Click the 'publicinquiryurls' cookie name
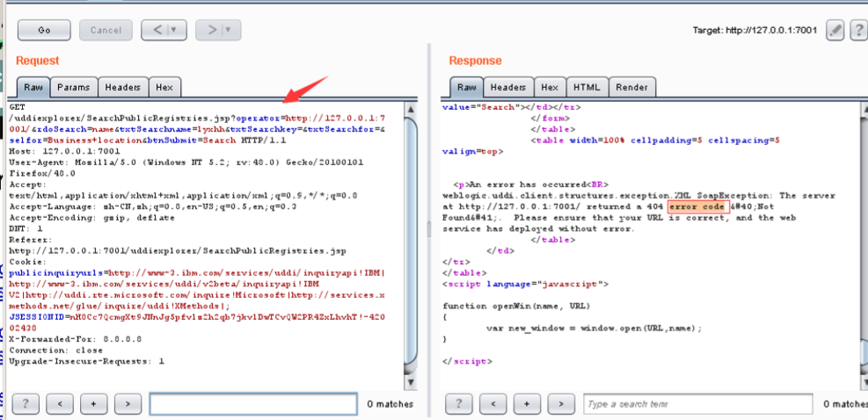This screenshot has height=420, width=868. (56, 272)
